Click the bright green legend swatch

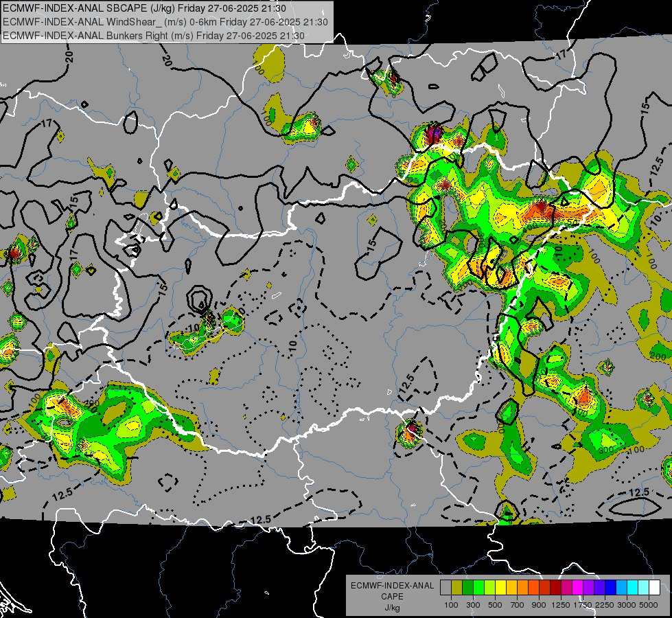(x=478, y=588)
